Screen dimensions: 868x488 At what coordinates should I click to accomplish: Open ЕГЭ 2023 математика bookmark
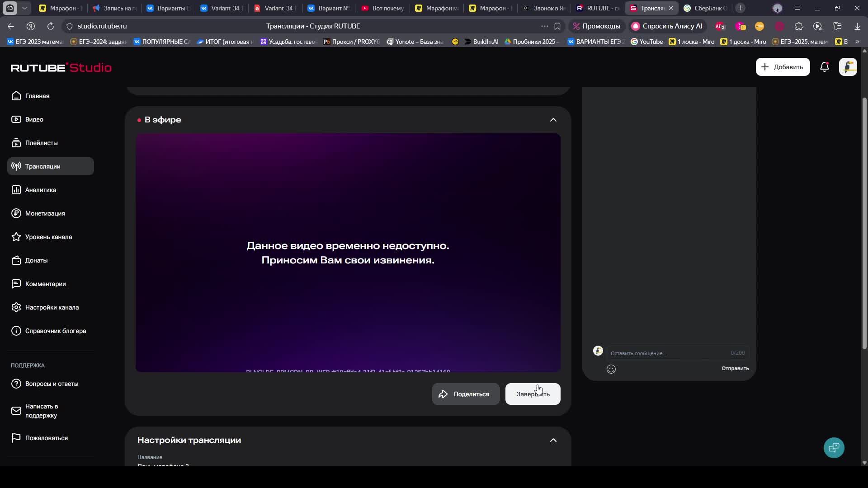pyautogui.click(x=36, y=42)
